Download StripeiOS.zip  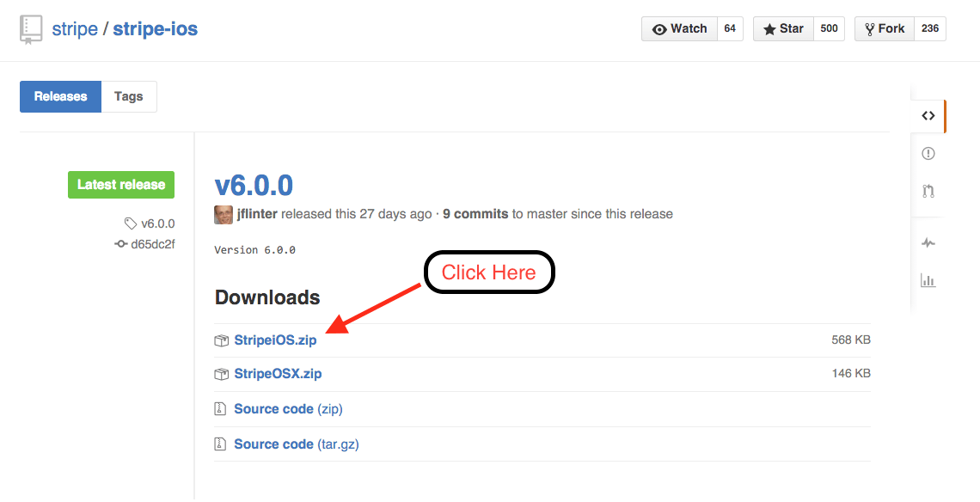coord(275,340)
